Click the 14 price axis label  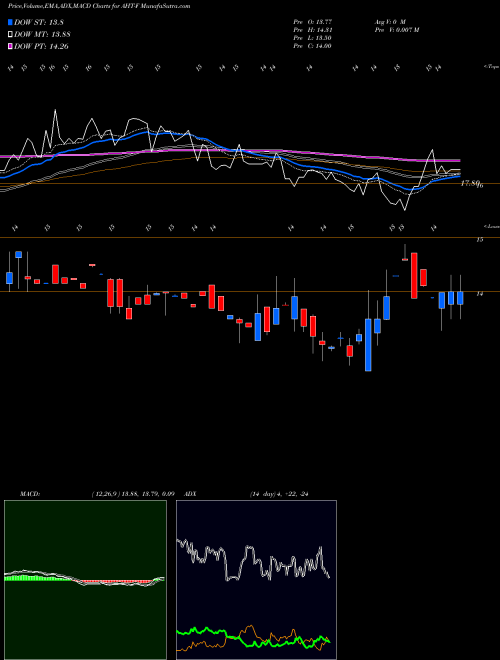[x=479, y=294]
